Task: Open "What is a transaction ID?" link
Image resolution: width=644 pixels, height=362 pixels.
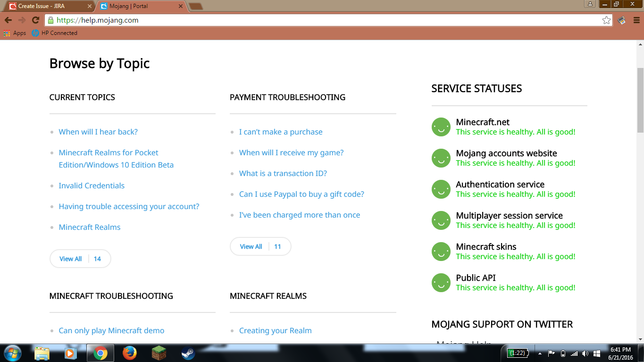Action: [283, 173]
